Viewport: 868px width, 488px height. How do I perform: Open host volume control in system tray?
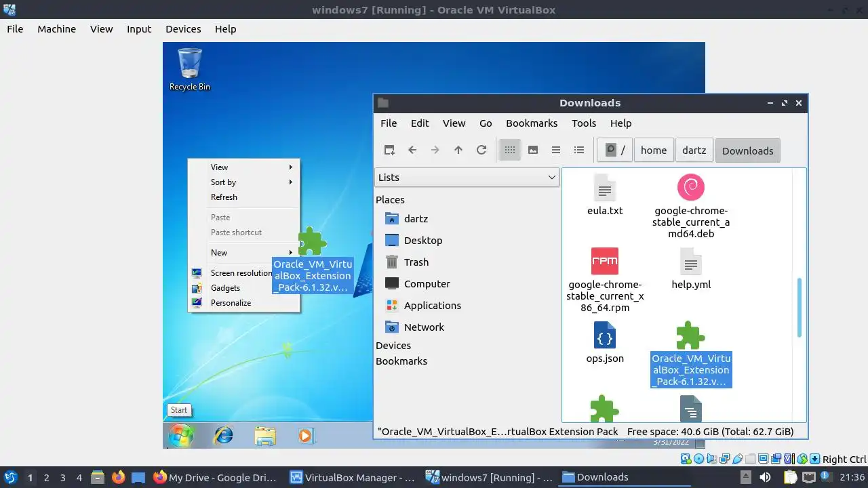(765, 477)
